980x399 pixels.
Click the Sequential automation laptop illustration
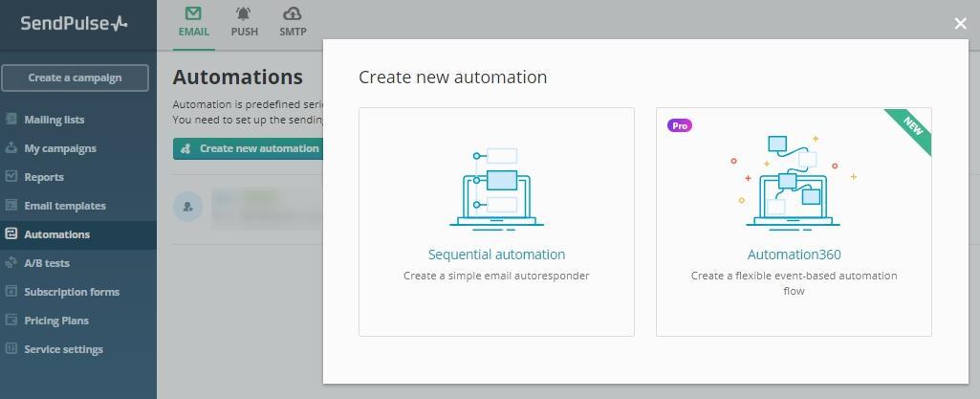[x=496, y=188]
